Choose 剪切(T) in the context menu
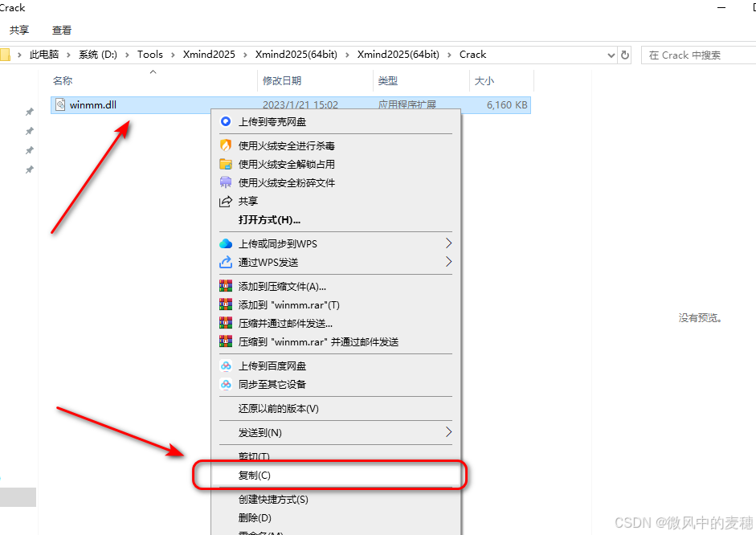Screen dimensions: 756x535 (336, 456)
